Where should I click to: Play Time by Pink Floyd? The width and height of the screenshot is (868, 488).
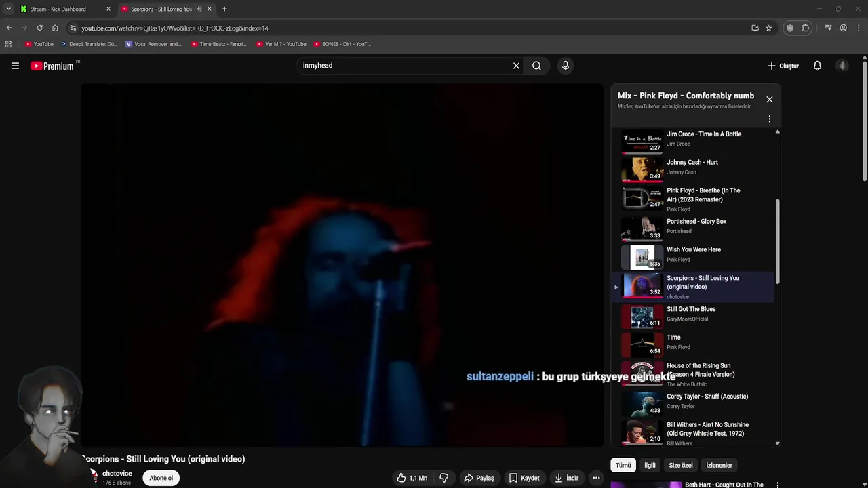[x=692, y=344]
